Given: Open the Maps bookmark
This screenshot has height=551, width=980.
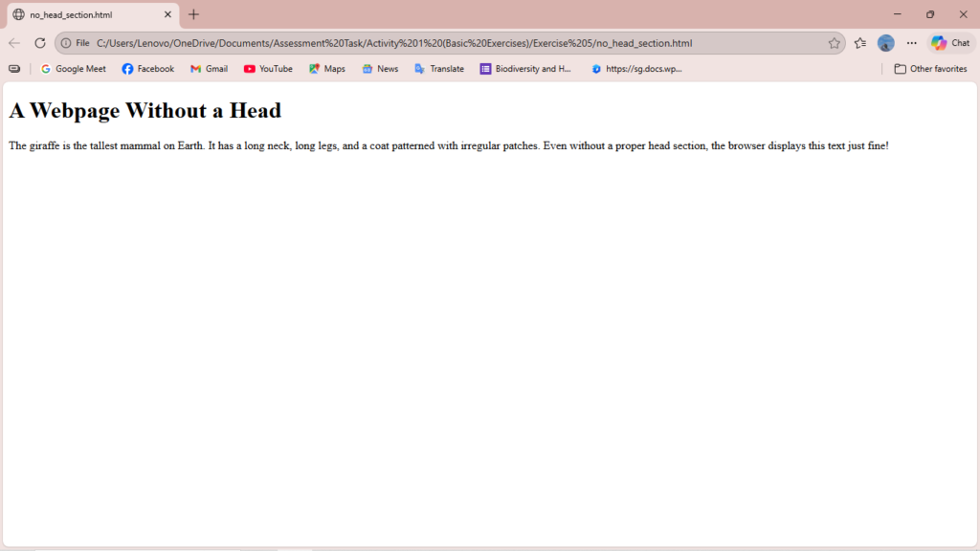Looking at the screenshot, I should 327,69.
